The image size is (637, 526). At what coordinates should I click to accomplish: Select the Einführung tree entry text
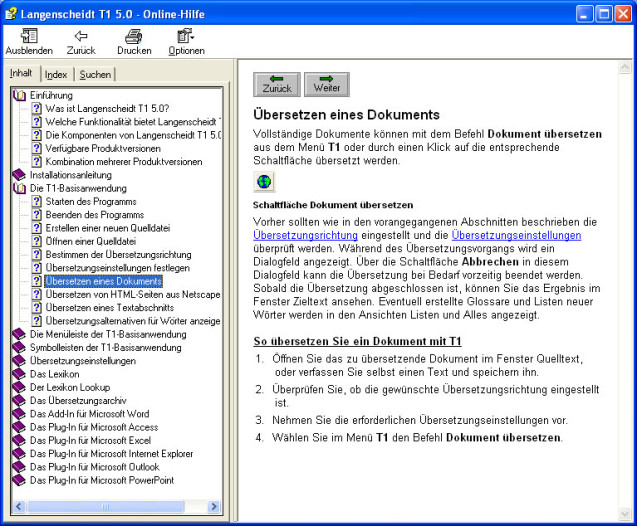[x=51, y=95]
